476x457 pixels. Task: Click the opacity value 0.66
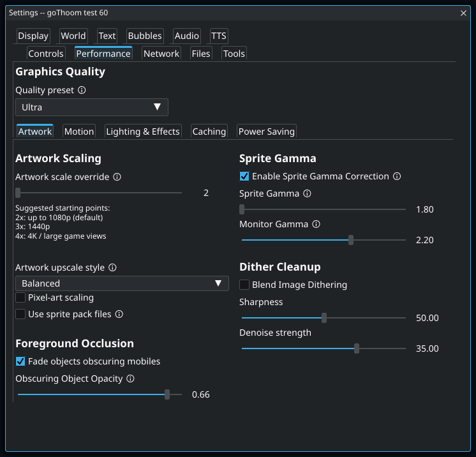coord(200,394)
